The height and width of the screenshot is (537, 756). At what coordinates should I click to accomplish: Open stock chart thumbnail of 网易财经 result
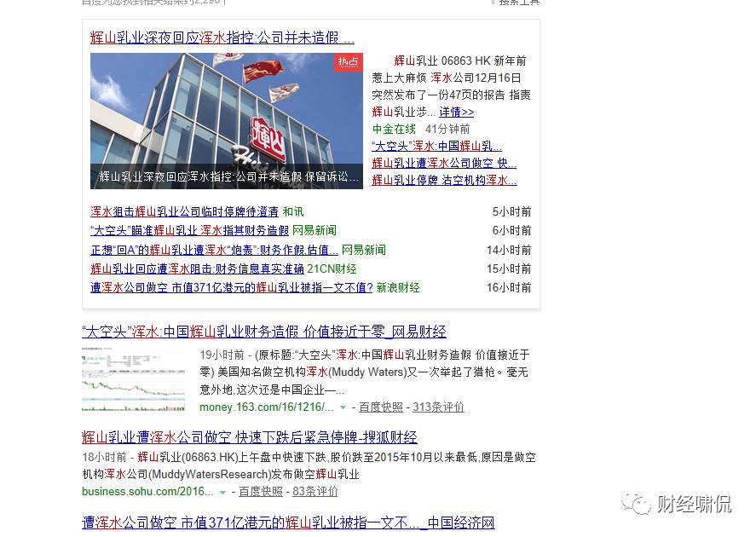click(134, 379)
